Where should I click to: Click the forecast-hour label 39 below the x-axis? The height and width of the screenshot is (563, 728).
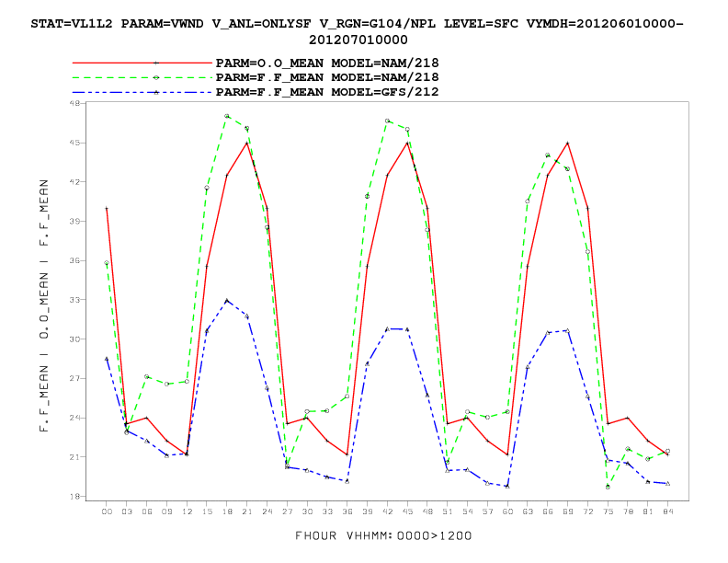(368, 511)
